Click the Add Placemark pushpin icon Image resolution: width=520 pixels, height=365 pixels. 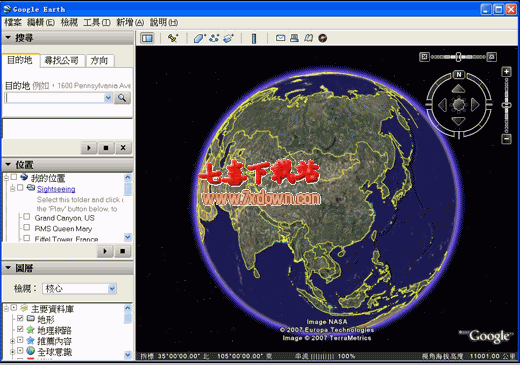click(173, 38)
